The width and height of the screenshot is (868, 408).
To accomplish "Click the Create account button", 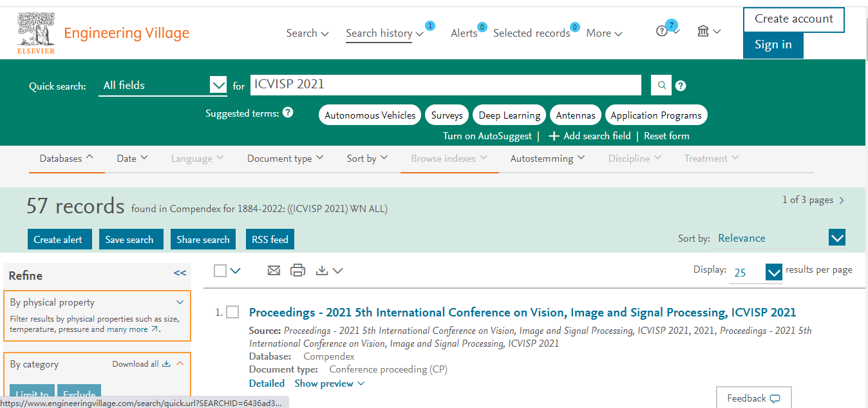I will [x=794, y=19].
